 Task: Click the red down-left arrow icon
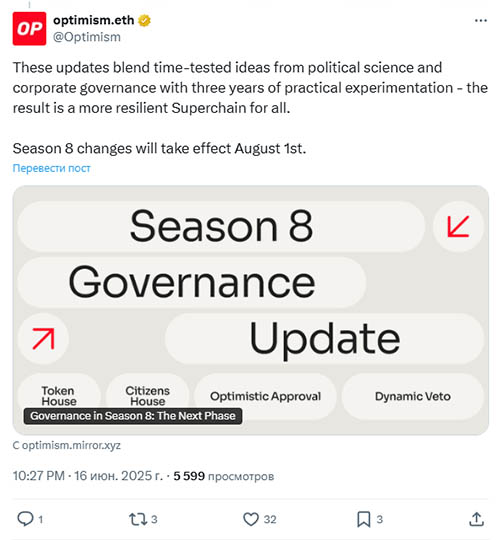click(458, 226)
